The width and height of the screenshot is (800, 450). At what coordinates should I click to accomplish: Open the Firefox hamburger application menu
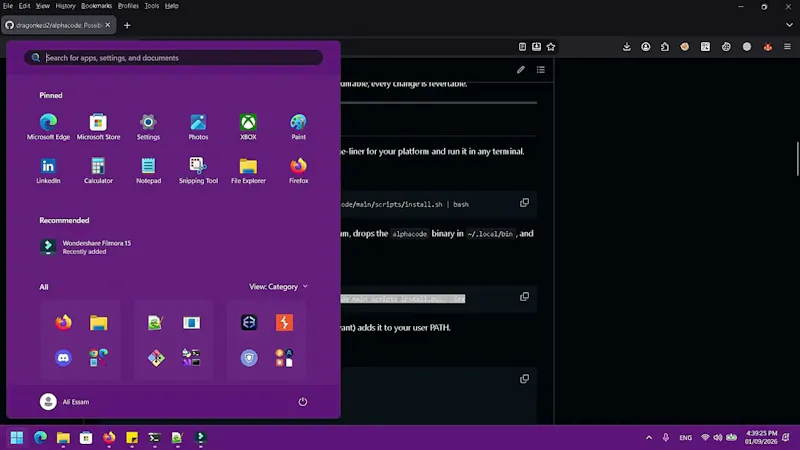point(787,47)
